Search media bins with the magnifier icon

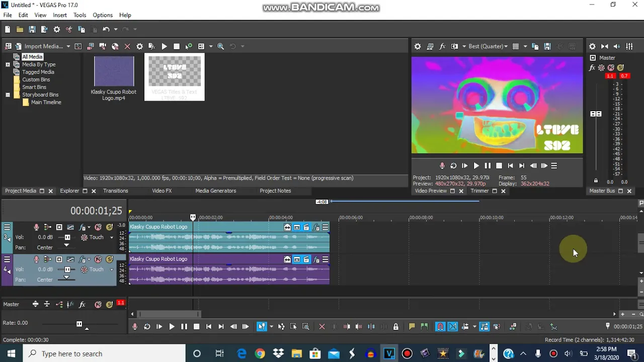point(220,46)
